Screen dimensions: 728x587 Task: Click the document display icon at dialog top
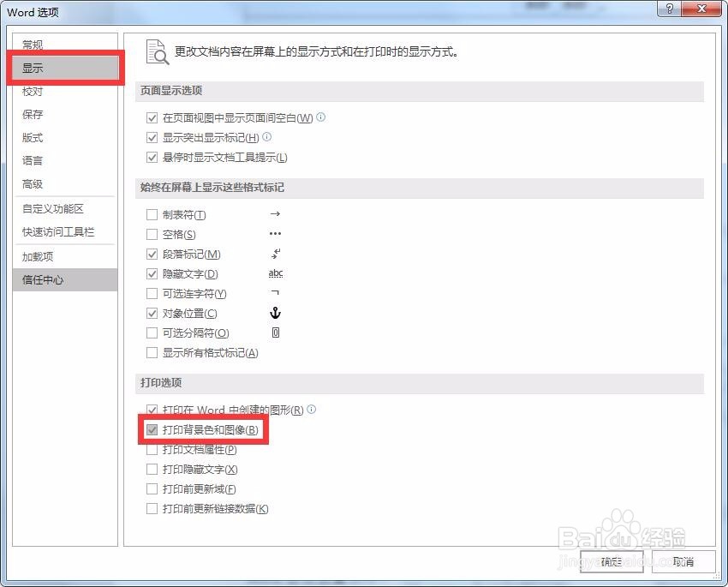click(x=158, y=51)
